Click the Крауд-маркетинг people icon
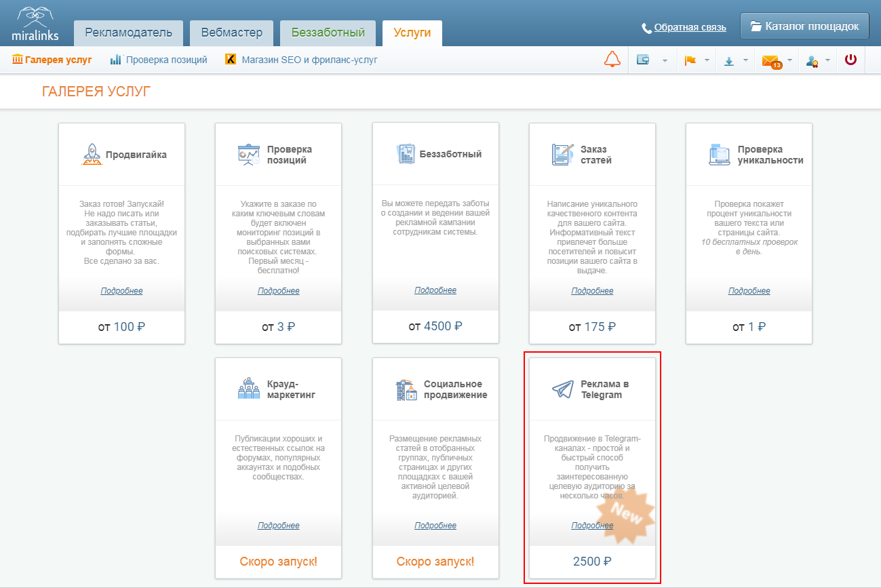This screenshot has height=588, width=881. click(x=248, y=389)
